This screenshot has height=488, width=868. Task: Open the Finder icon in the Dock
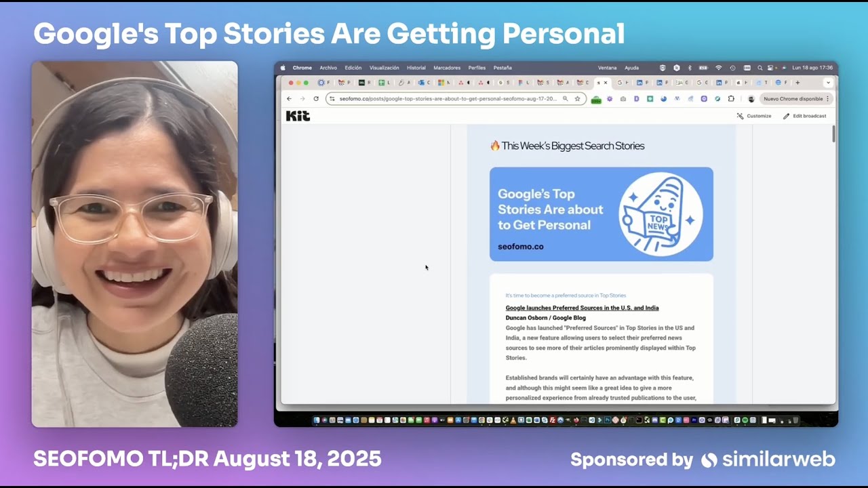pyautogui.click(x=316, y=420)
